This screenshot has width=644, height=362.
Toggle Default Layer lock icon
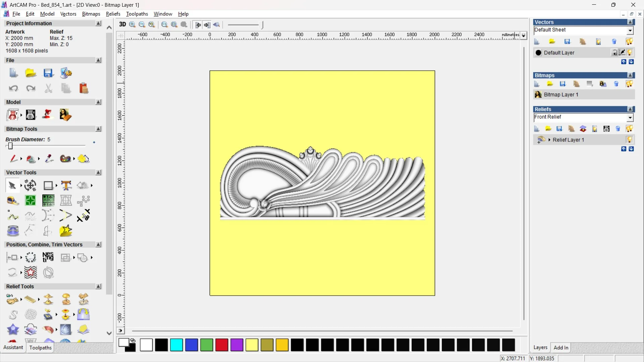(614, 53)
